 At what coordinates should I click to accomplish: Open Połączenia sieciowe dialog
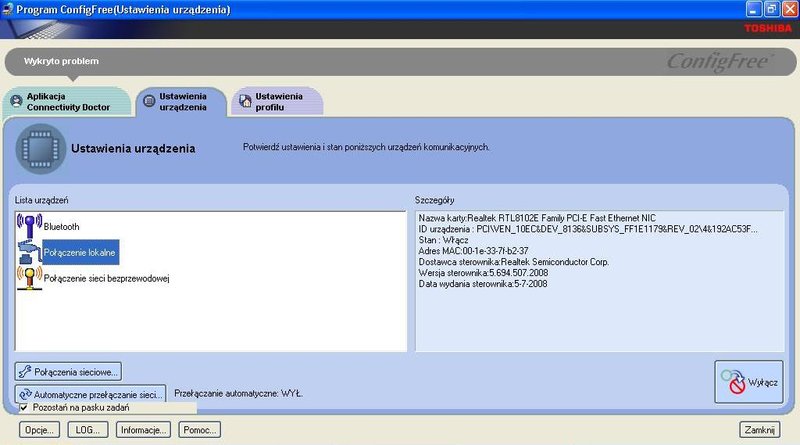pyautogui.click(x=68, y=372)
